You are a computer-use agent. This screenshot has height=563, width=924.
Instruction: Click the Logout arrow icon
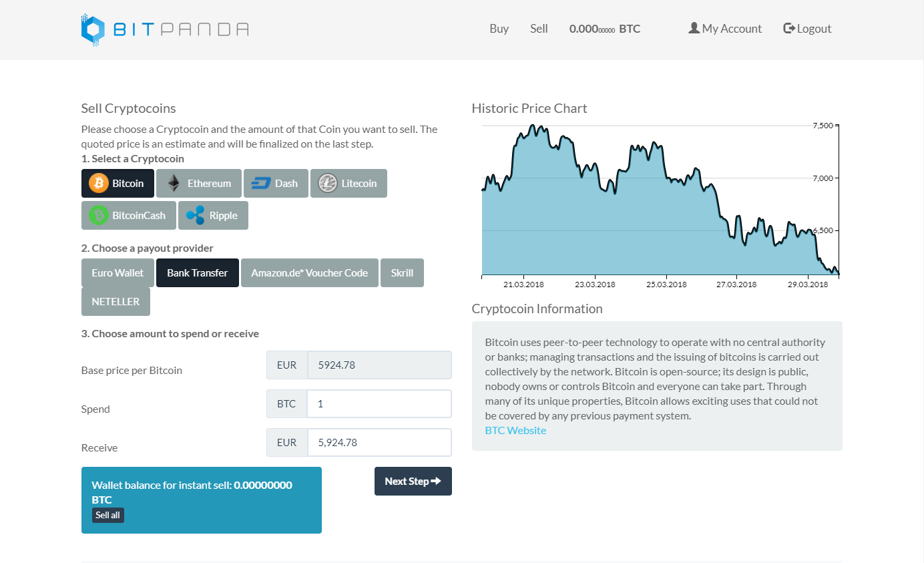[x=789, y=28]
